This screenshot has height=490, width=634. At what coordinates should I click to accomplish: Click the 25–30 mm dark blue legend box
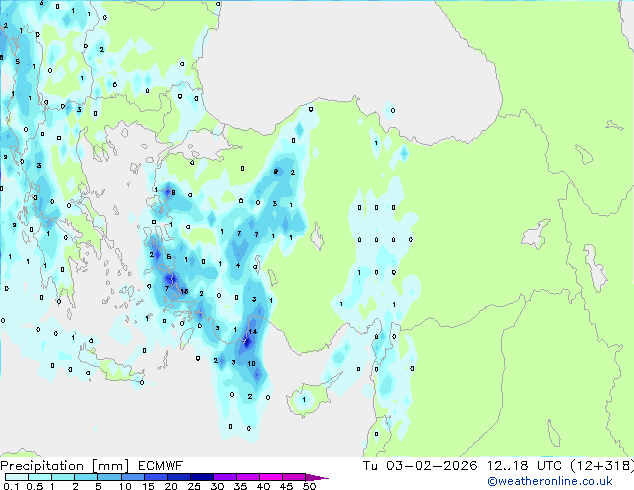tap(201, 477)
